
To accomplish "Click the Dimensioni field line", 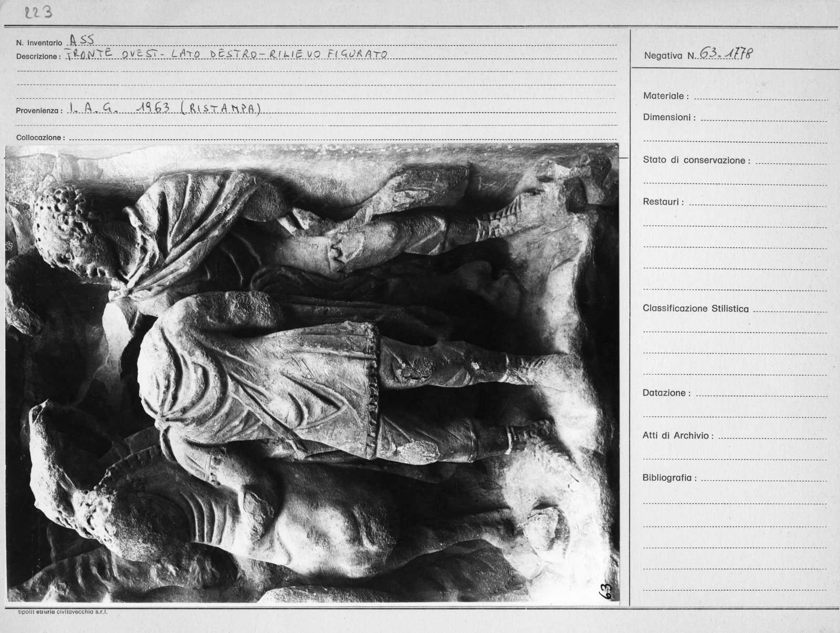I will pos(764,118).
